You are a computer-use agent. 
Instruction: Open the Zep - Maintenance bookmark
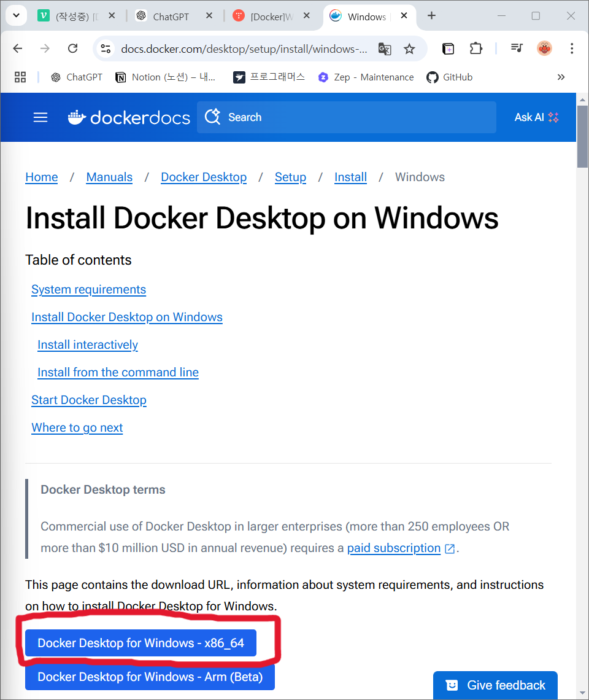pos(366,77)
